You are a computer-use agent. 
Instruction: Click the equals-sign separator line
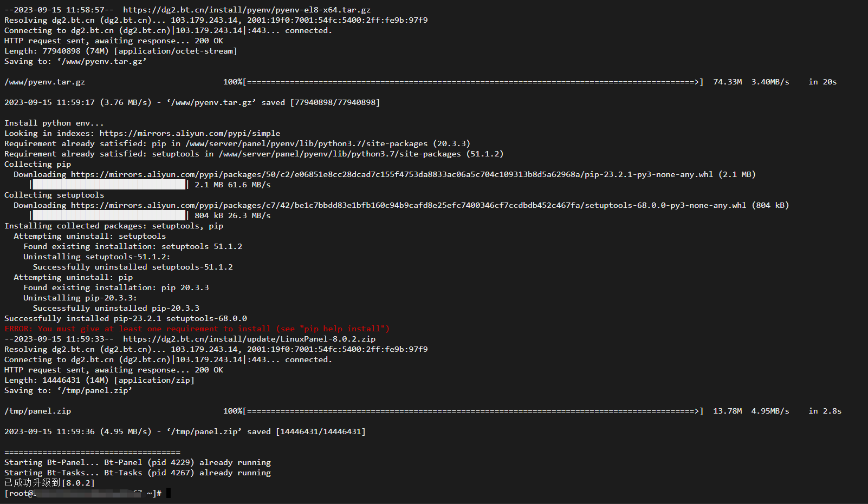tap(92, 452)
